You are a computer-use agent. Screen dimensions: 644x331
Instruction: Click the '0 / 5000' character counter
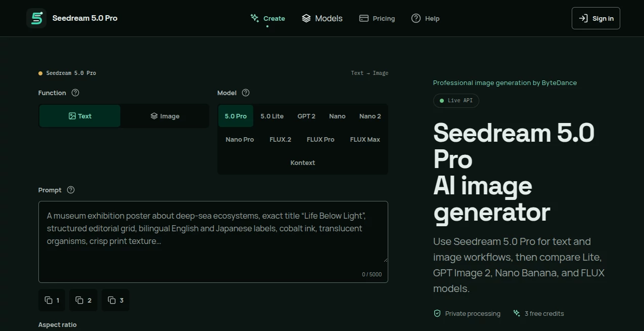point(372,274)
